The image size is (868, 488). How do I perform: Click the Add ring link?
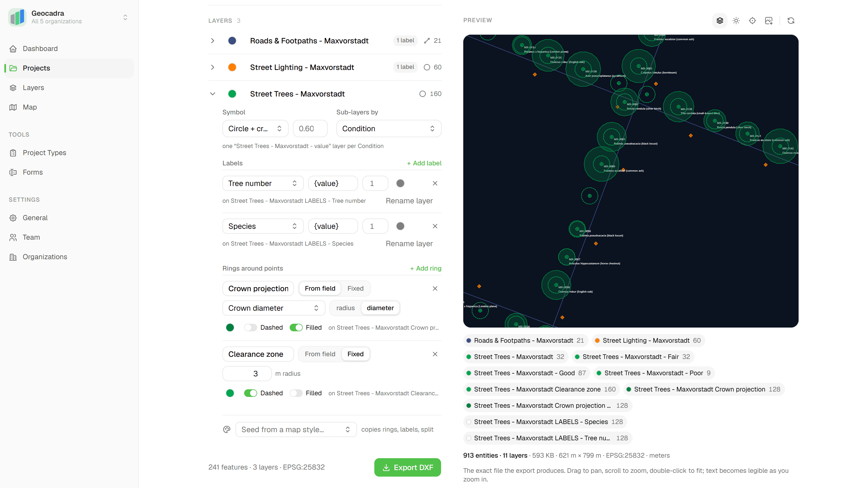tap(426, 268)
